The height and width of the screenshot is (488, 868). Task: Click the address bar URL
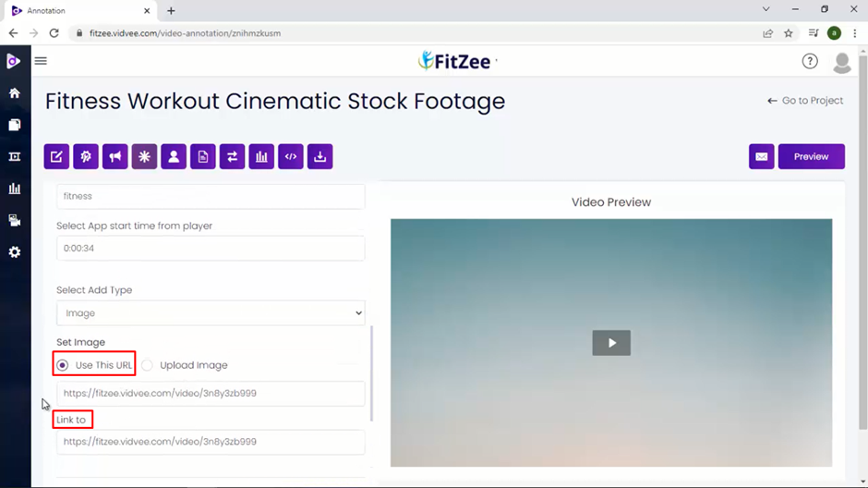click(x=185, y=33)
